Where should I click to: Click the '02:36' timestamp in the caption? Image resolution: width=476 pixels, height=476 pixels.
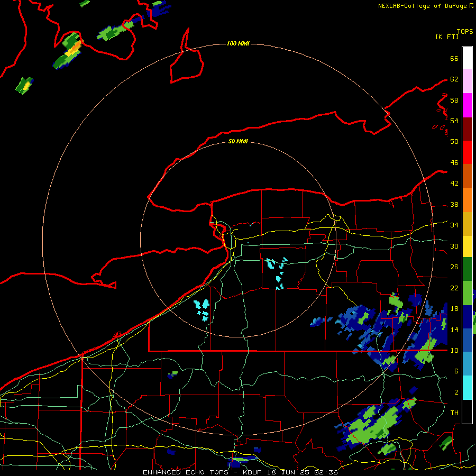326,472
